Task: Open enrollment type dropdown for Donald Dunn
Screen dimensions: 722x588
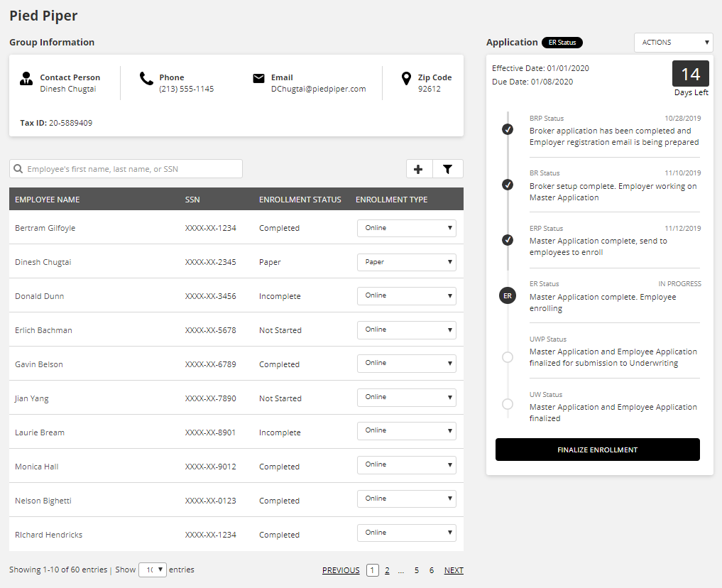Action: point(407,295)
